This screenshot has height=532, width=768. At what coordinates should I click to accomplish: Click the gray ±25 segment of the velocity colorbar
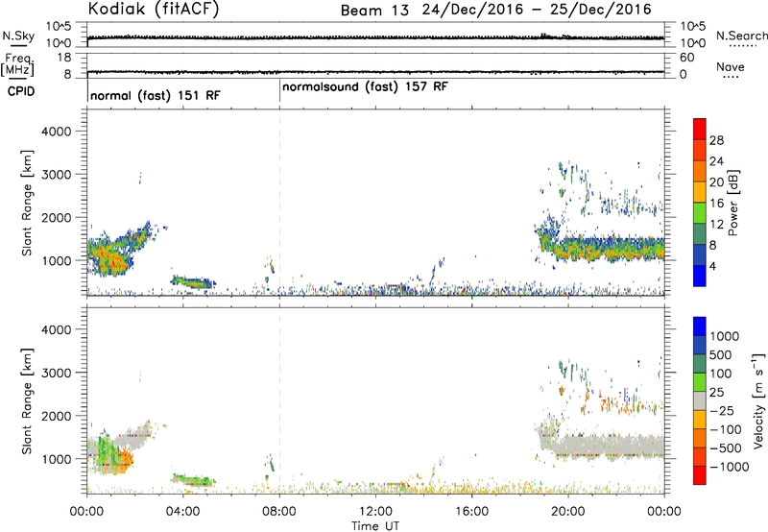coord(700,400)
